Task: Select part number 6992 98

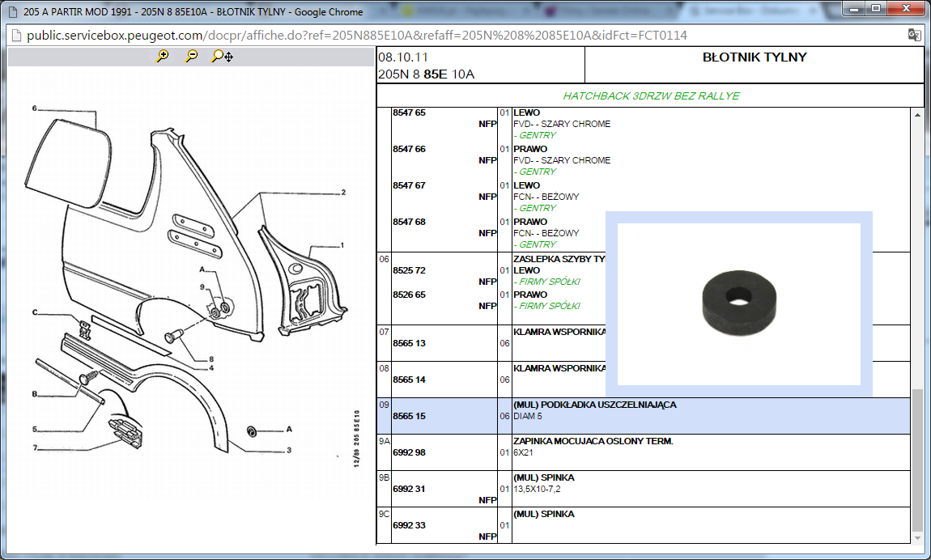Action: pyautogui.click(x=409, y=452)
